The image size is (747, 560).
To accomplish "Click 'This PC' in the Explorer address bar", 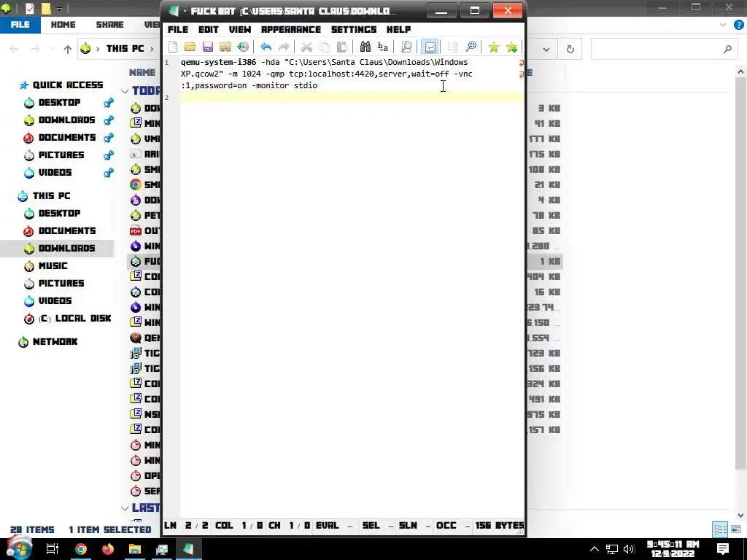I will point(125,49).
